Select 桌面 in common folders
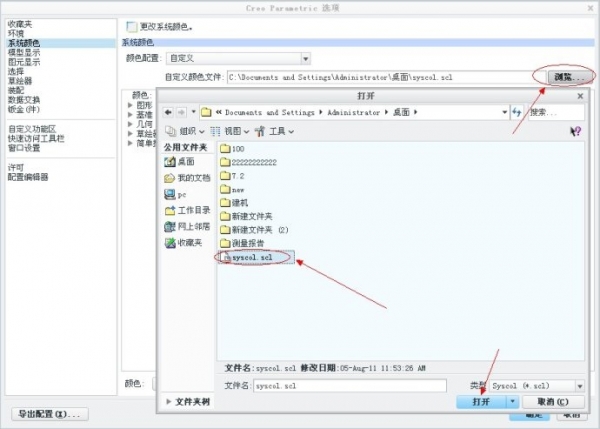The height and width of the screenshot is (429, 600). click(179, 161)
